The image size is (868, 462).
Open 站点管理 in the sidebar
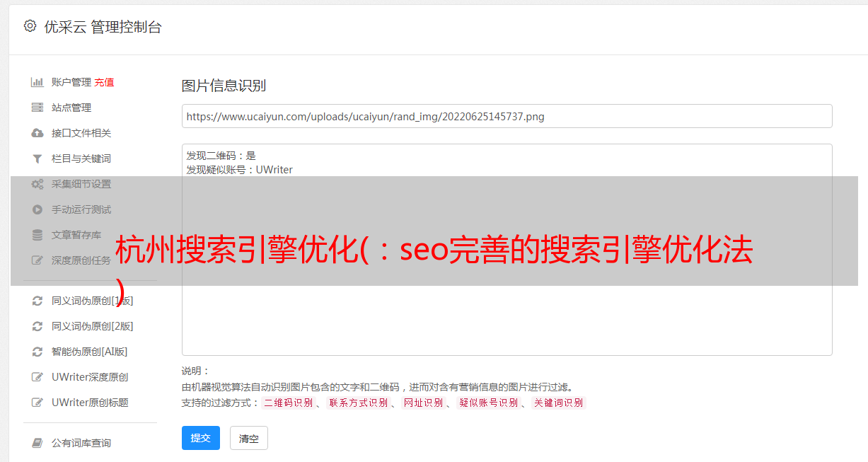click(x=71, y=108)
